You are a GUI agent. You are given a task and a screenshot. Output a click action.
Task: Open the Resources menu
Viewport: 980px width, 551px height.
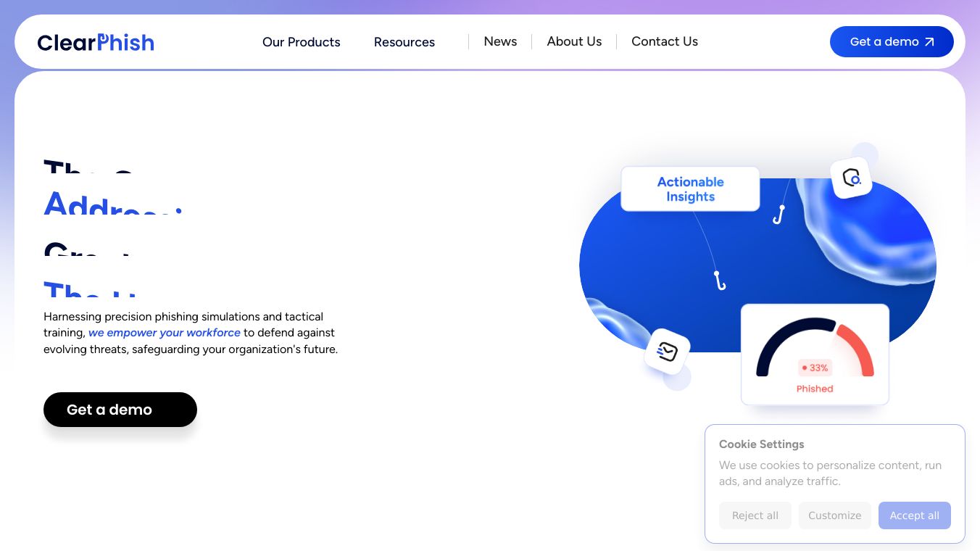[x=404, y=42]
